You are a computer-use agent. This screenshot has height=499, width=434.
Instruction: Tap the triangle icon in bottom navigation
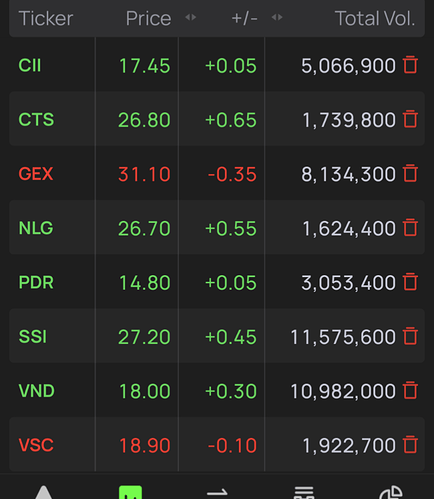point(44,492)
